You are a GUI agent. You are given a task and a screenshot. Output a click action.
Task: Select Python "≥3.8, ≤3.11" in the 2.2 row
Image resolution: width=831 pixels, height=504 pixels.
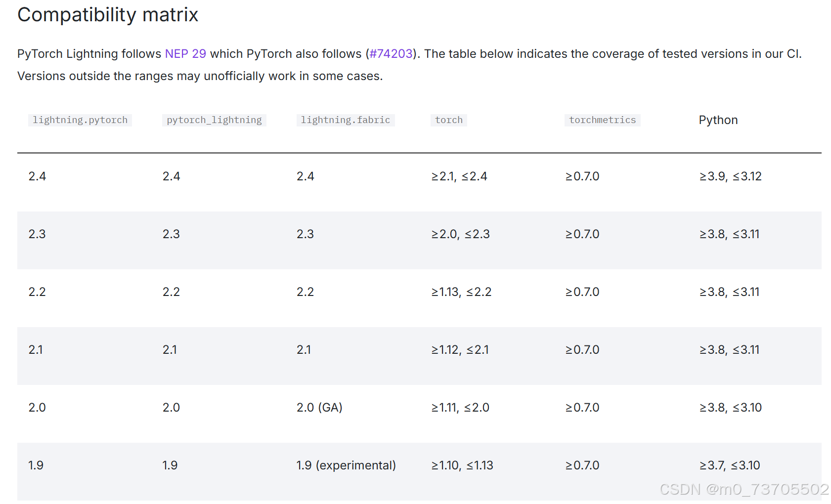[729, 292]
